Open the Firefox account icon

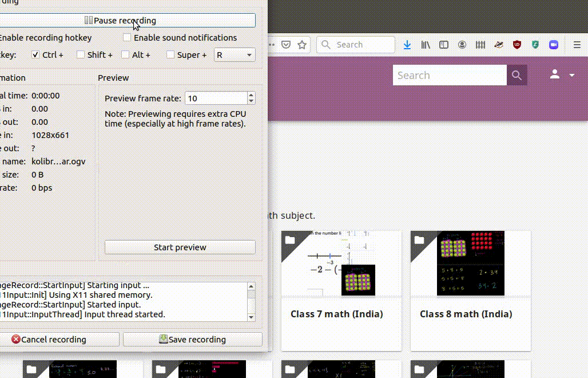pyautogui.click(x=462, y=45)
